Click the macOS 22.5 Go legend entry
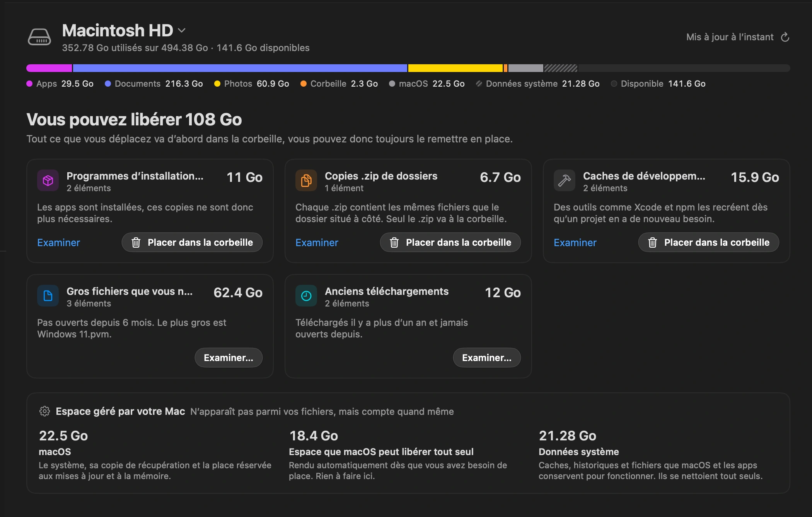The image size is (812, 517). click(x=427, y=84)
